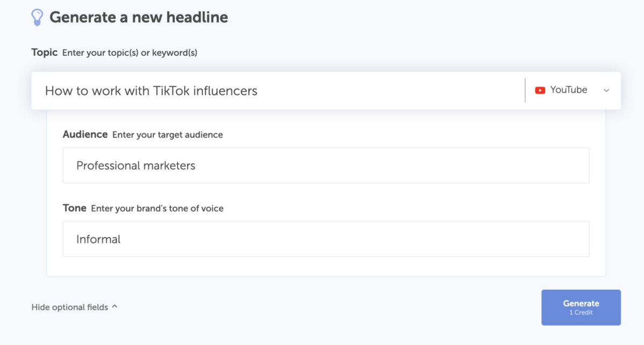Expand the platform chevron next to YouTube
This screenshot has width=644, height=345.
point(606,91)
